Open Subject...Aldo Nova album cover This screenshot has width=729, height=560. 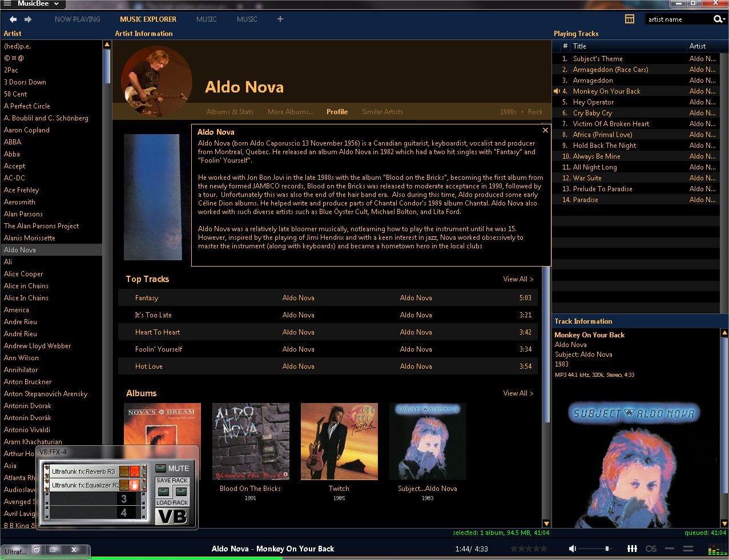click(428, 441)
